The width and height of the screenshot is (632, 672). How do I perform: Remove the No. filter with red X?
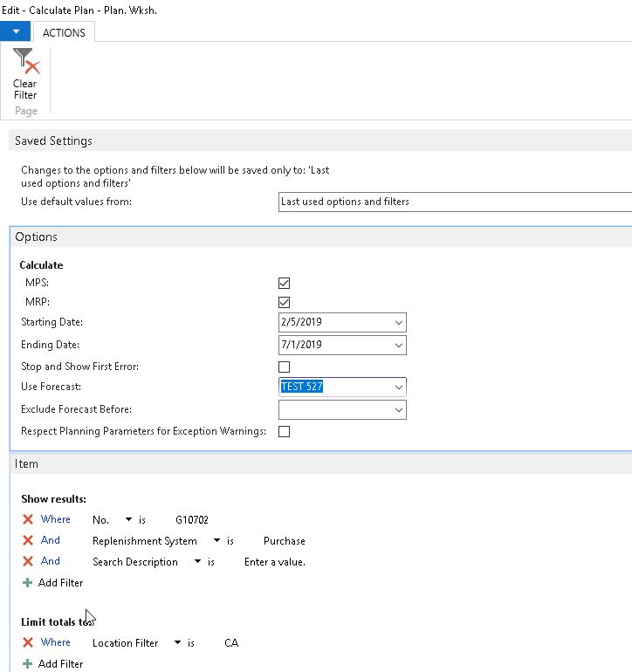pos(28,519)
